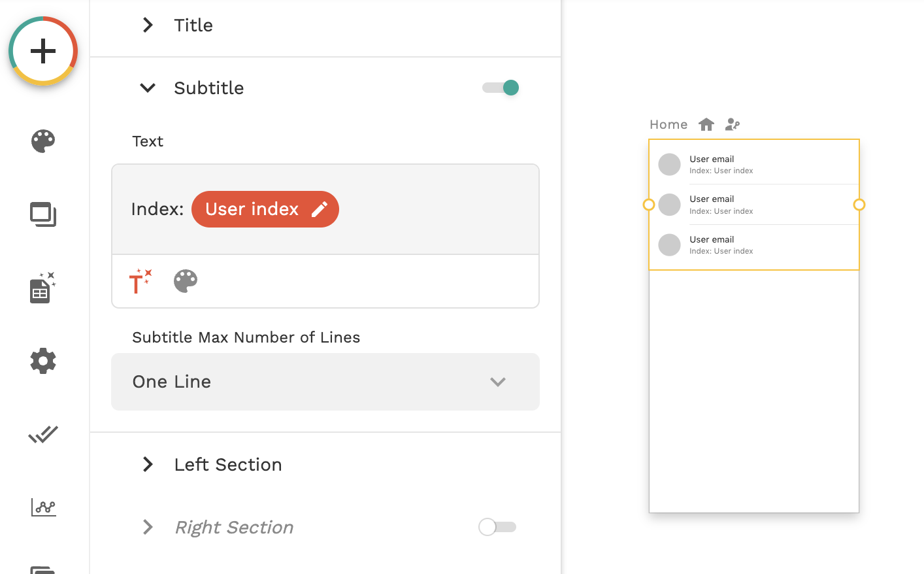Open the magic sheet Data icon
Viewport: 924px width, 574px height.
point(42,288)
